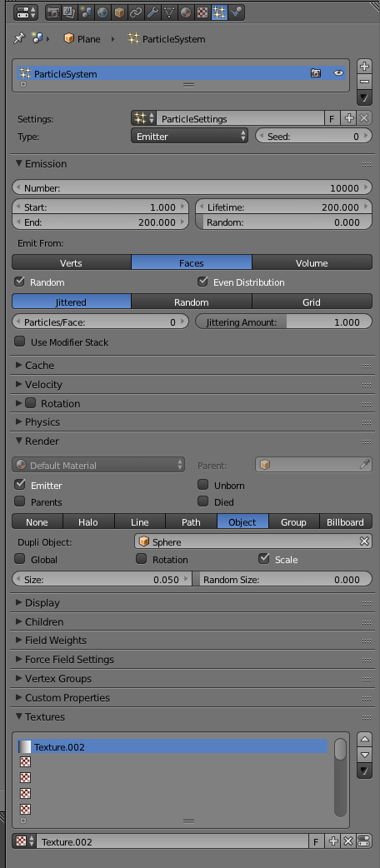
Task: Open the editor type selector dropdown
Action: point(26,12)
